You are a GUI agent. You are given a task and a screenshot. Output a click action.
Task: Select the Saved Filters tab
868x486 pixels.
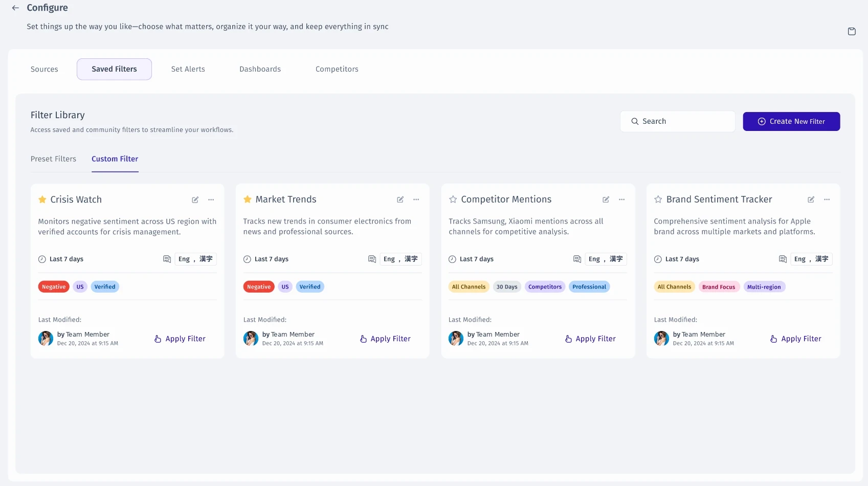tap(114, 69)
